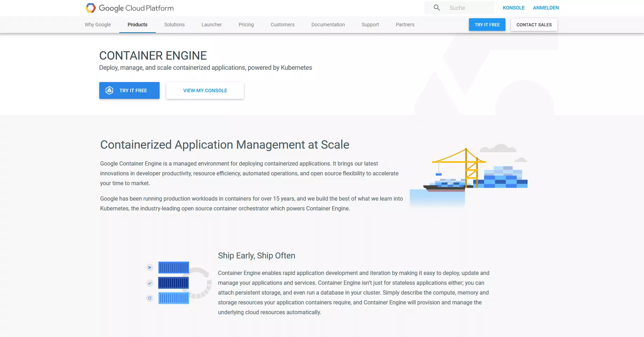Open the Pricing page
This screenshot has width=644, height=337.
pos(246,25)
